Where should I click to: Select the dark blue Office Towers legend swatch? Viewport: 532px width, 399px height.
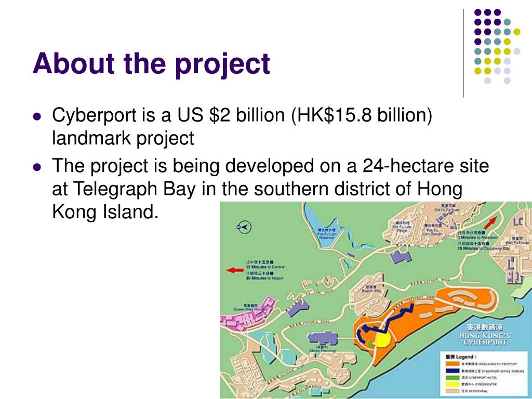pyautogui.click(x=453, y=370)
